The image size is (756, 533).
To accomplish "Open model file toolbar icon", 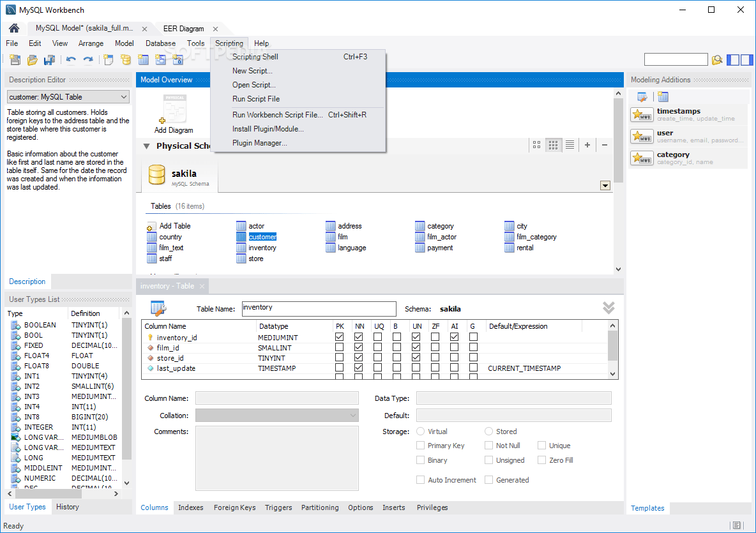I will click(33, 60).
